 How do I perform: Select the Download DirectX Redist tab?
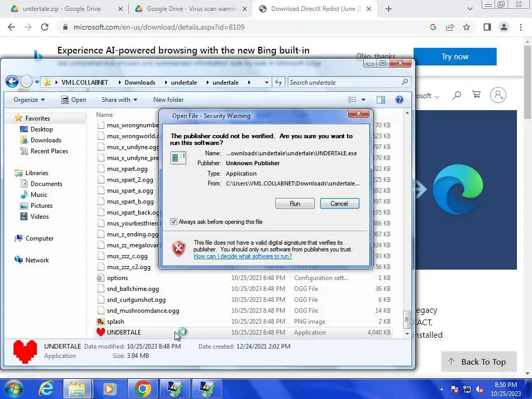pyautogui.click(x=315, y=9)
